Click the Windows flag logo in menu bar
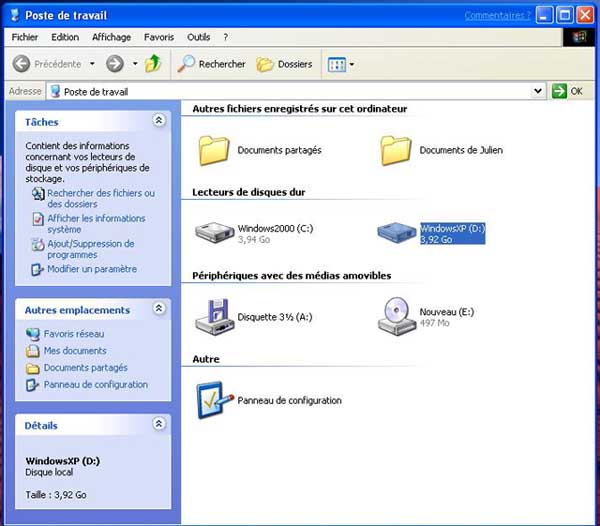This screenshot has height=526, width=600. (579, 37)
